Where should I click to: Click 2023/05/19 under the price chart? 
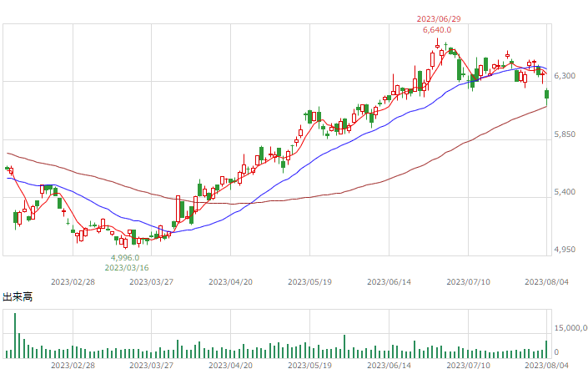pyautogui.click(x=309, y=282)
